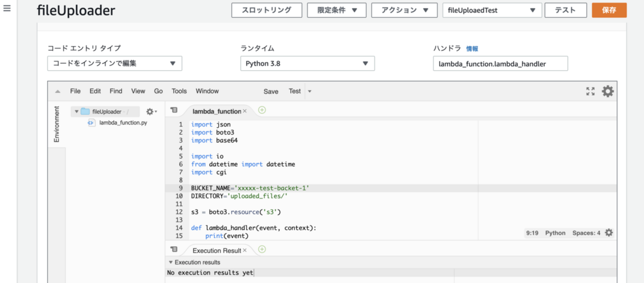Click the Python language status indicator
The height and width of the screenshot is (283, 644).
pyautogui.click(x=555, y=233)
